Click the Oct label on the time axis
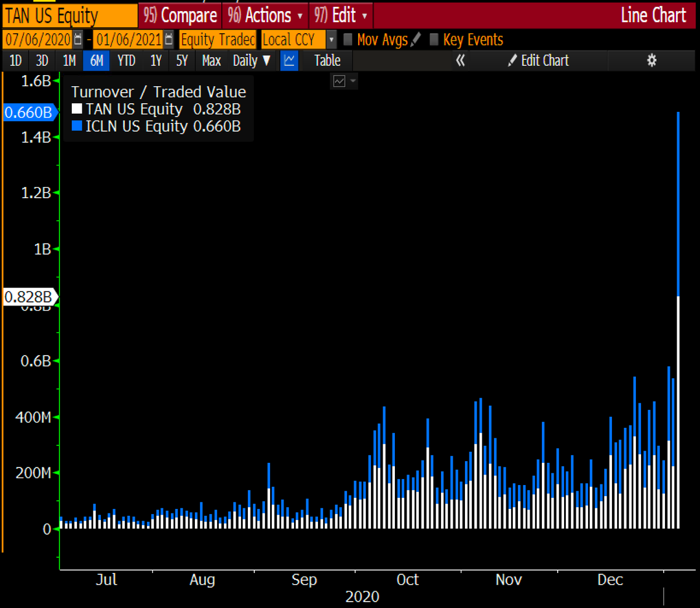This screenshot has height=608, width=700. 407,579
